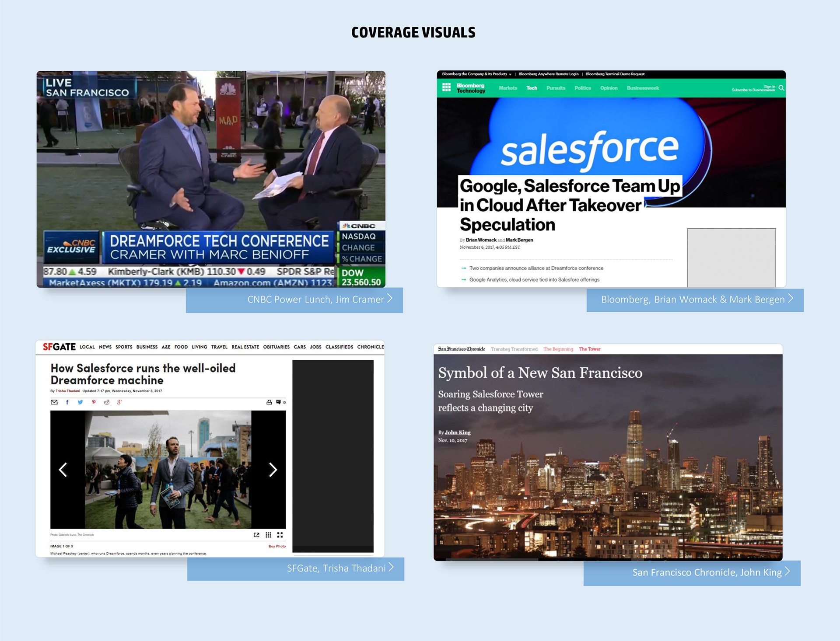Viewport: 840px width, 641px height.
Task: Click the slideshow pop-out icon
Action: point(256,535)
